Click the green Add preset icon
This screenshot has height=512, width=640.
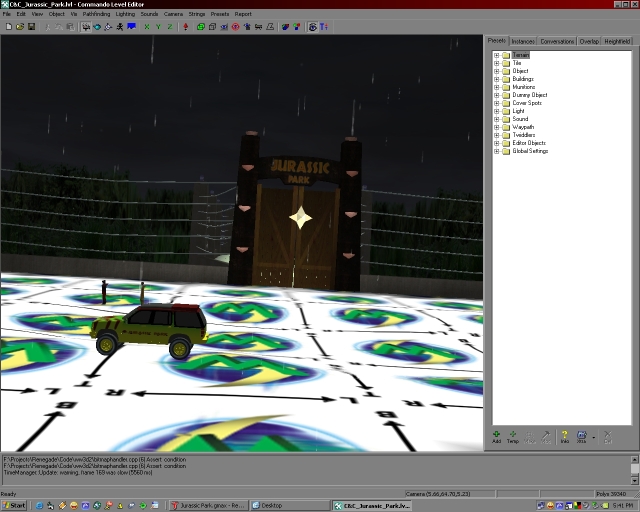click(x=497, y=435)
